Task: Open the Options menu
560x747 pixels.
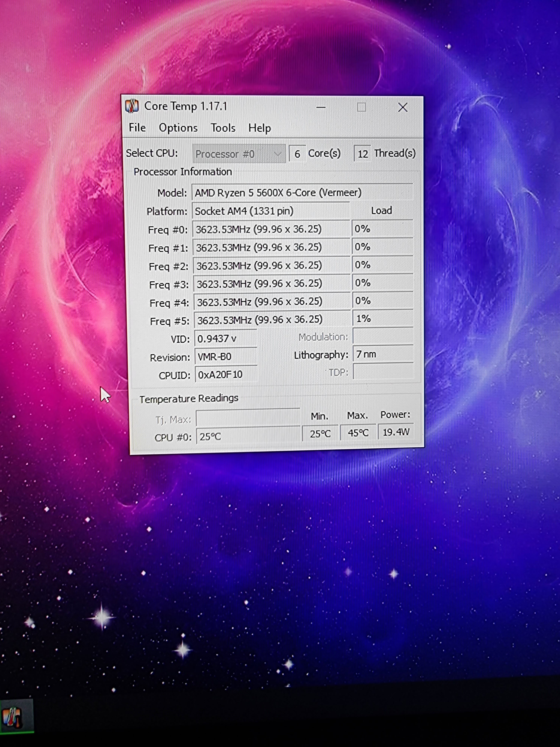Action: pyautogui.click(x=178, y=128)
